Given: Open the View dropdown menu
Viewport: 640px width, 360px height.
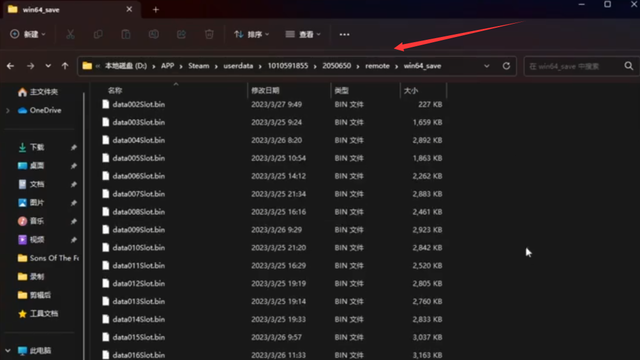Looking at the screenshot, I should coord(303,34).
